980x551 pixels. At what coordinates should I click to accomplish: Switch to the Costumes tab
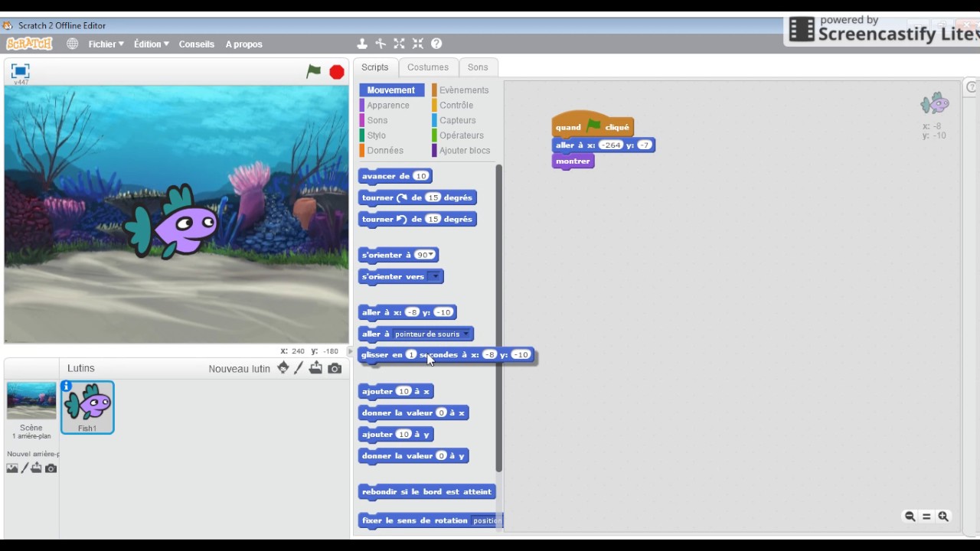[428, 67]
